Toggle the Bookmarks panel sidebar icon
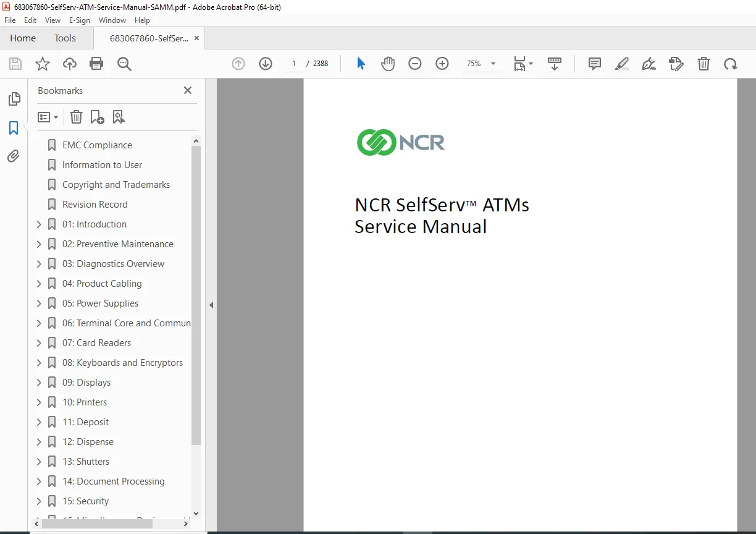Viewport: 756px width, 534px height. [x=14, y=128]
